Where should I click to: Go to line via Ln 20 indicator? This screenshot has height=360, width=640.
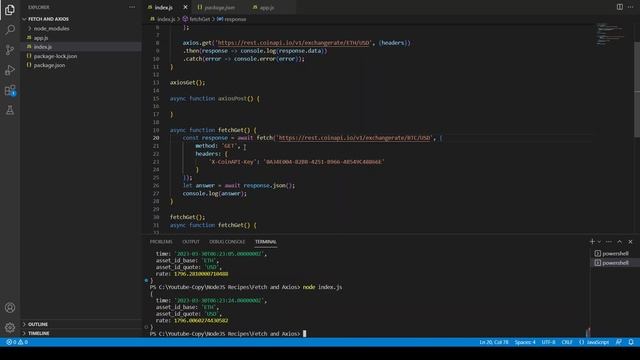tap(494, 342)
